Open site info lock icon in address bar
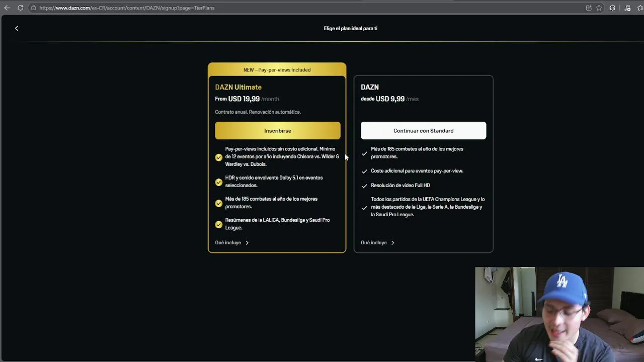The width and height of the screenshot is (644, 362). pos(33,8)
